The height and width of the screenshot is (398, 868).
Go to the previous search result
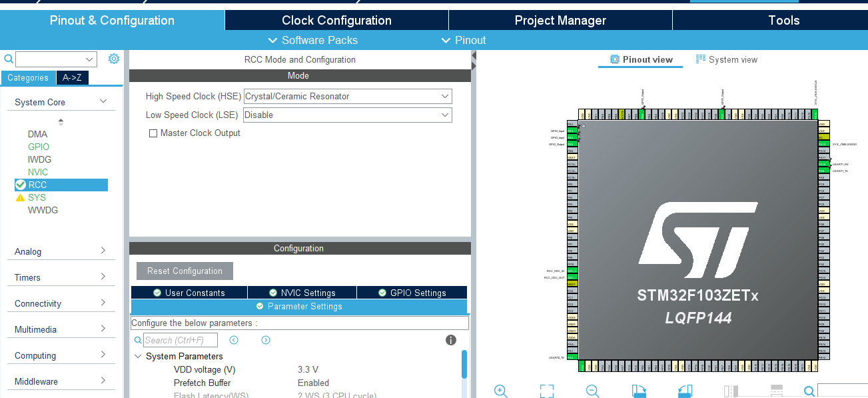coord(234,340)
